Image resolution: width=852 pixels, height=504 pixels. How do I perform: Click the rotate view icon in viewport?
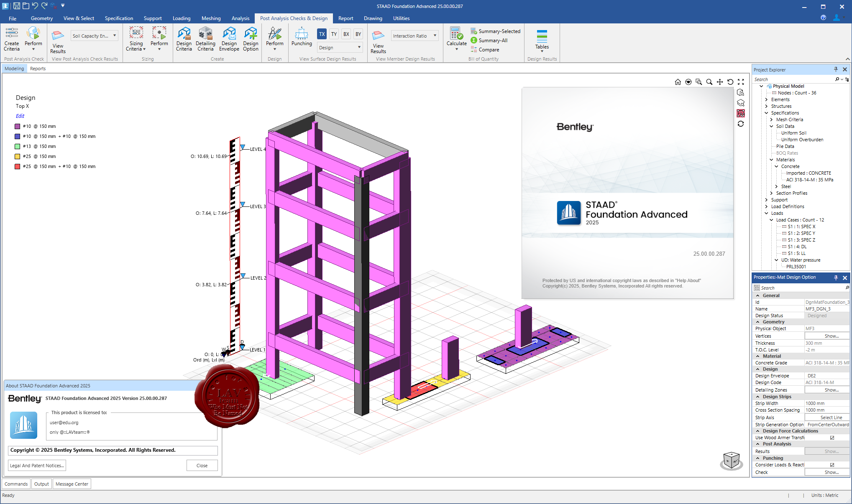point(730,82)
